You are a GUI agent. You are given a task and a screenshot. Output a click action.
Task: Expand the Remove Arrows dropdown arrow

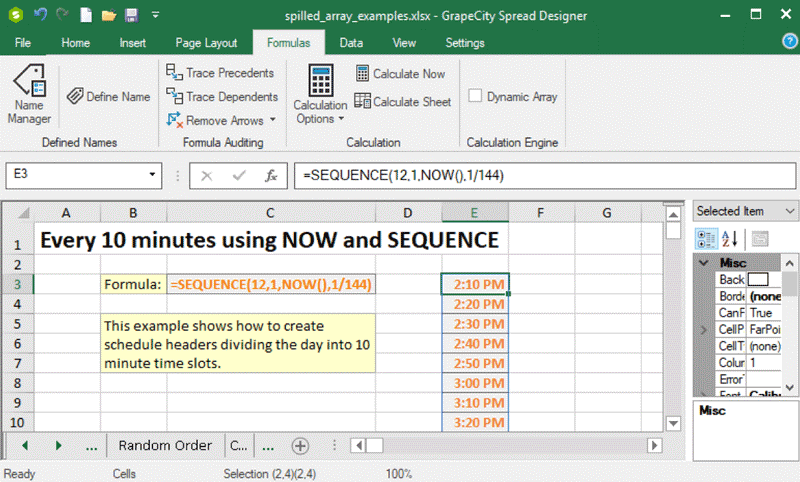(x=273, y=121)
